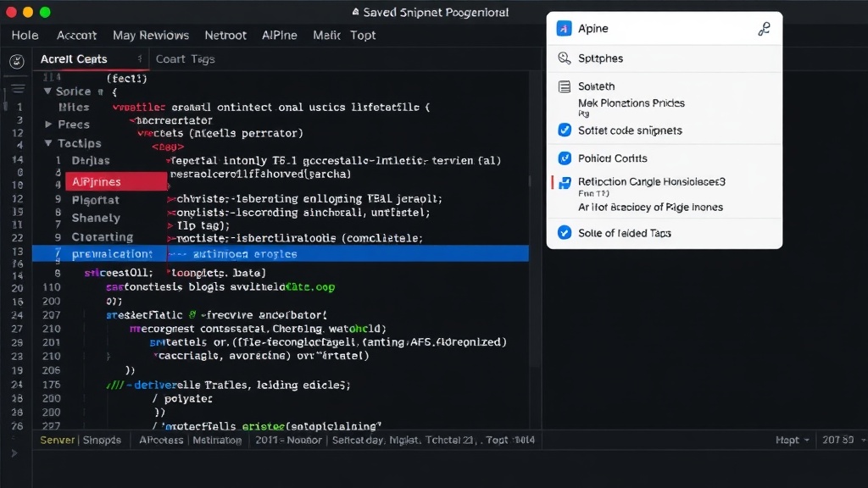This screenshot has height=488, width=868.
Task: Open the 207 59 dropdown in status bar
Action: 843,440
